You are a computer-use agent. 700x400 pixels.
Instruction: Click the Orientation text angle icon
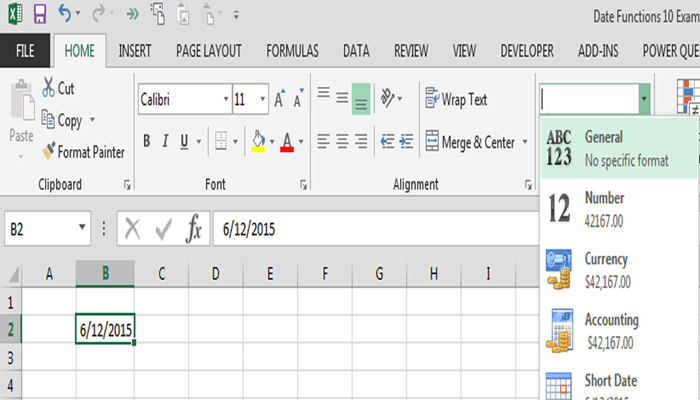coord(387,98)
